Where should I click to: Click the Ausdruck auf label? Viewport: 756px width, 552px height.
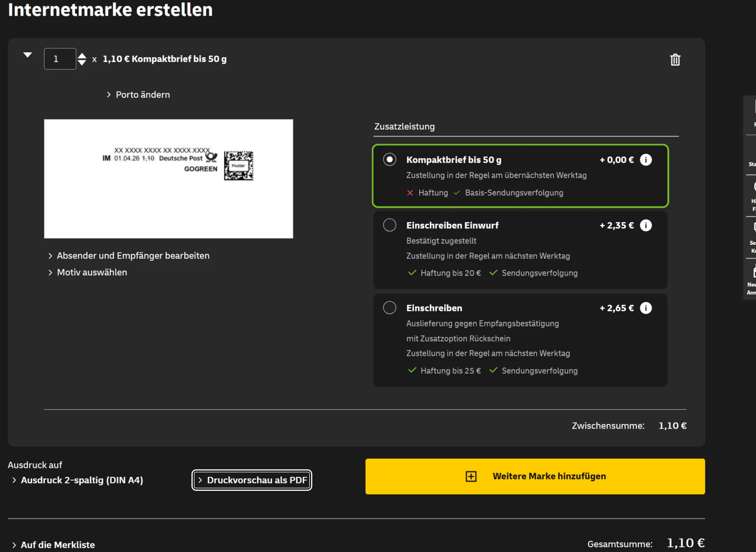click(x=35, y=465)
